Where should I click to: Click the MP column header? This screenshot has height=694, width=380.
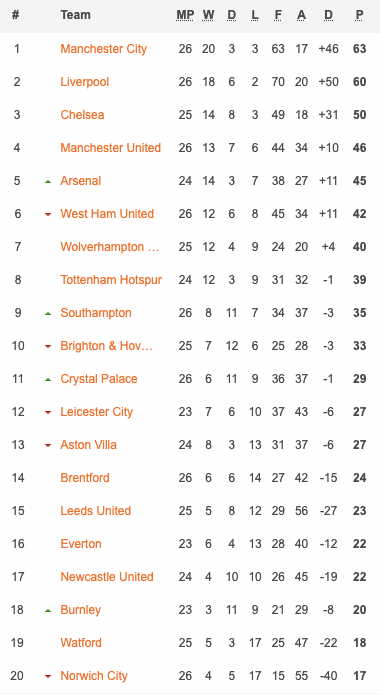point(185,15)
